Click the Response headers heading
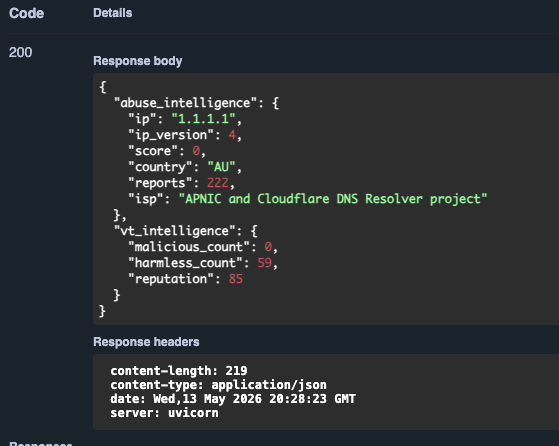The image size is (559, 446). point(146,342)
